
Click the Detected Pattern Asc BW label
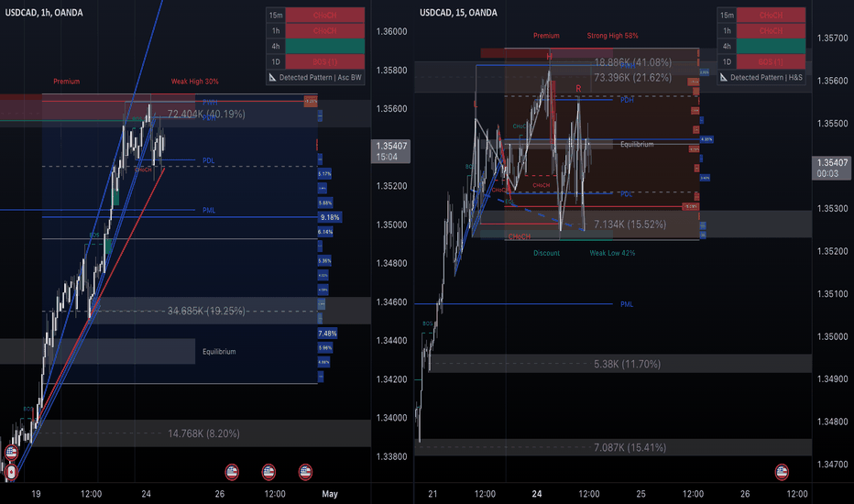click(x=321, y=77)
